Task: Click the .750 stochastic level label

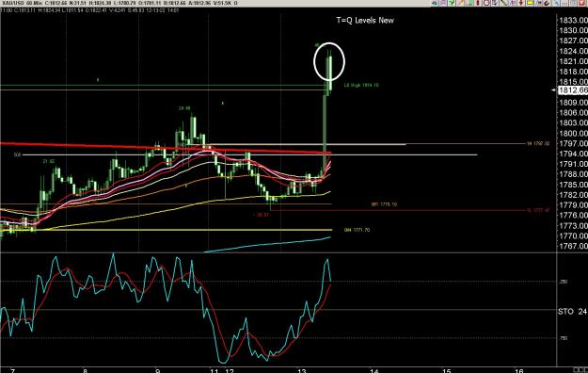Action: coord(564,338)
